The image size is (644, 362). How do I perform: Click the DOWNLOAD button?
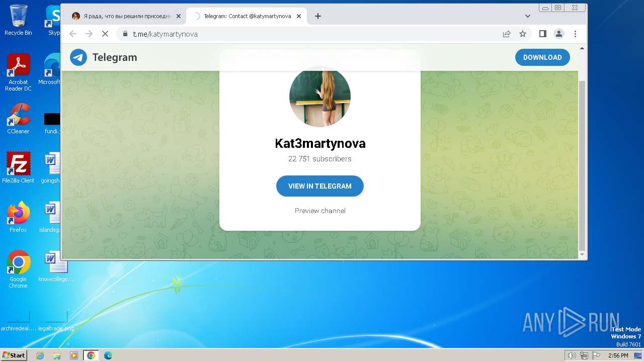(542, 57)
